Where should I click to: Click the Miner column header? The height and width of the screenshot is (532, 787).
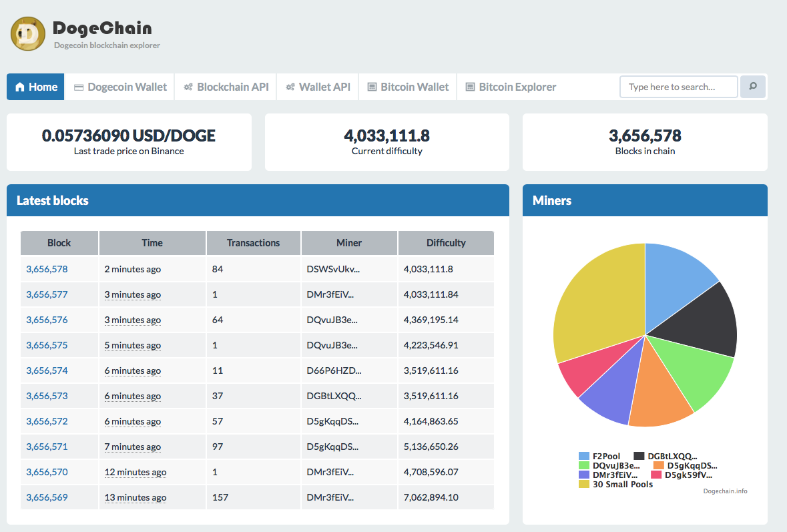(349, 243)
